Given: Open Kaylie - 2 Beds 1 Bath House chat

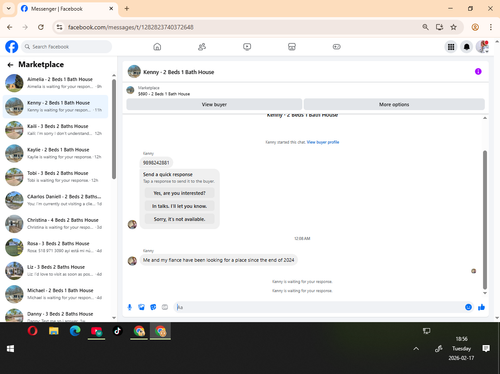Looking at the screenshot, I should (x=55, y=153).
